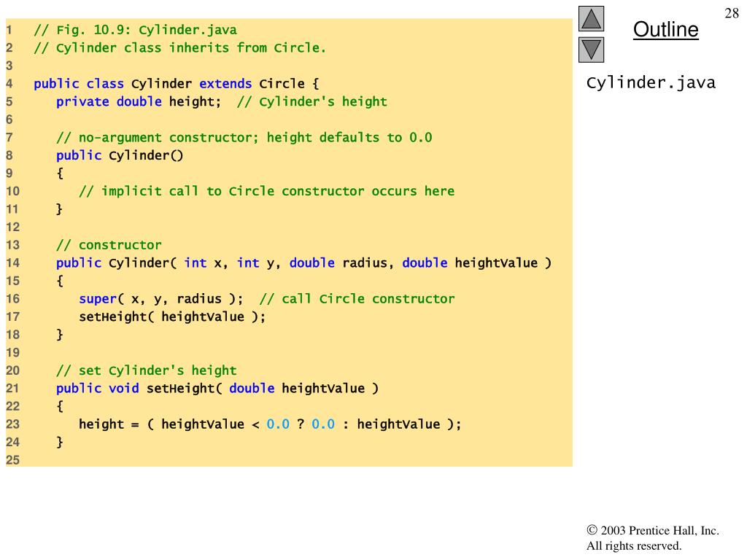Screen dimensions: 747x560
Task: Click line number 12
Action: (13, 227)
